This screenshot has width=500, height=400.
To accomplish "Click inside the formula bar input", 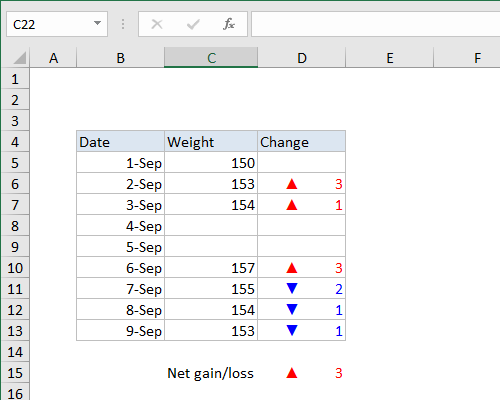I will [376, 24].
